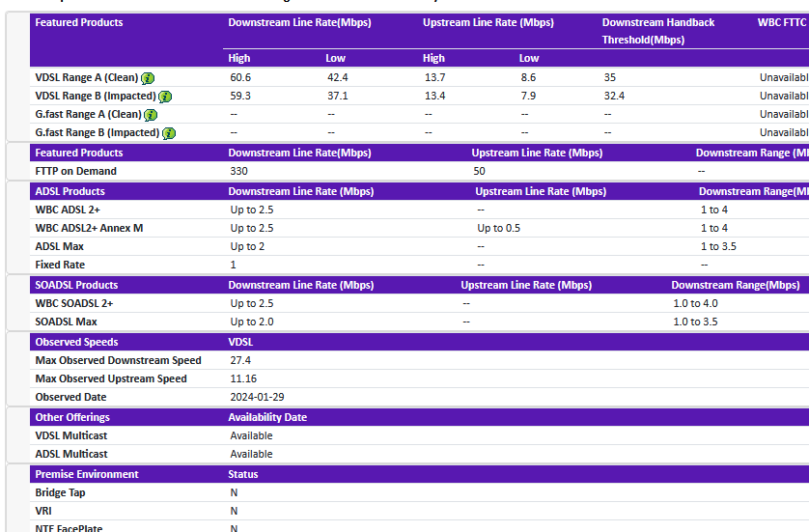The image size is (809, 532).
Task: Select the Max Observed Downstream Speed value 27.4
Action: [240, 360]
